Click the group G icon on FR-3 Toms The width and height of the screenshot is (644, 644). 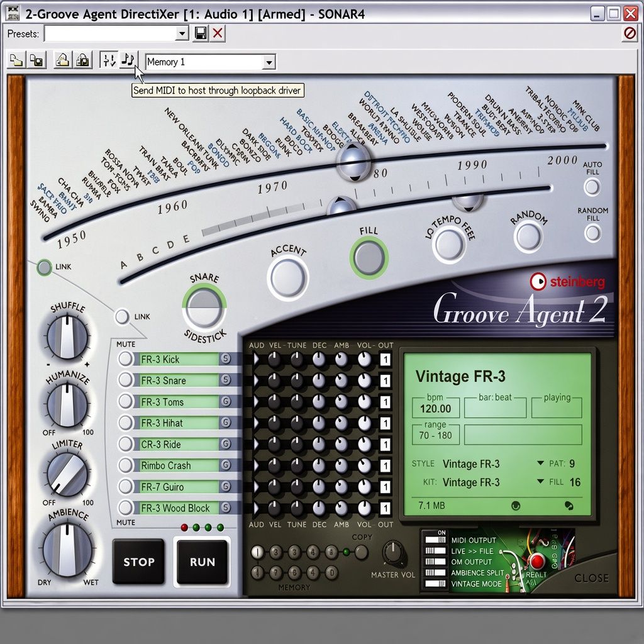(226, 401)
